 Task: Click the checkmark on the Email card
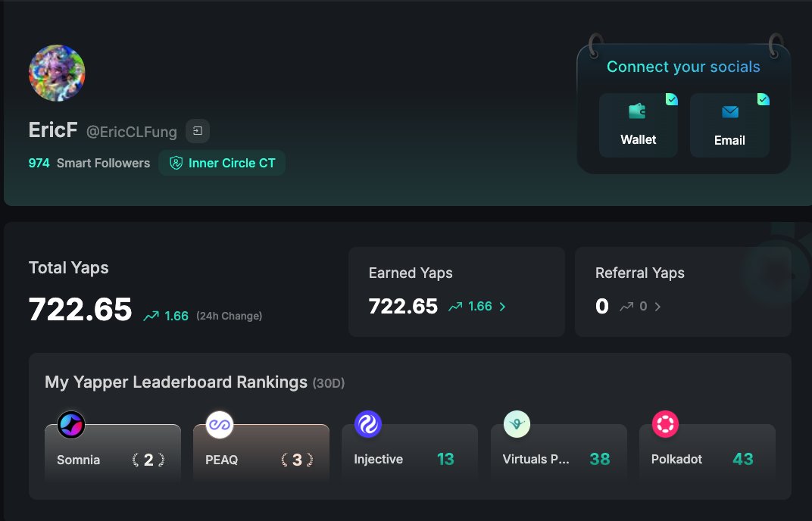point(764,99)
